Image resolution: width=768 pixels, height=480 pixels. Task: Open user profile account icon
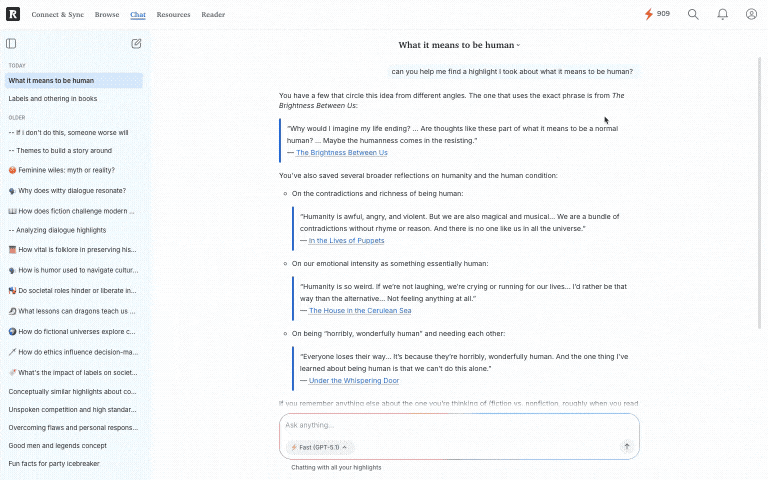point(751,15)
